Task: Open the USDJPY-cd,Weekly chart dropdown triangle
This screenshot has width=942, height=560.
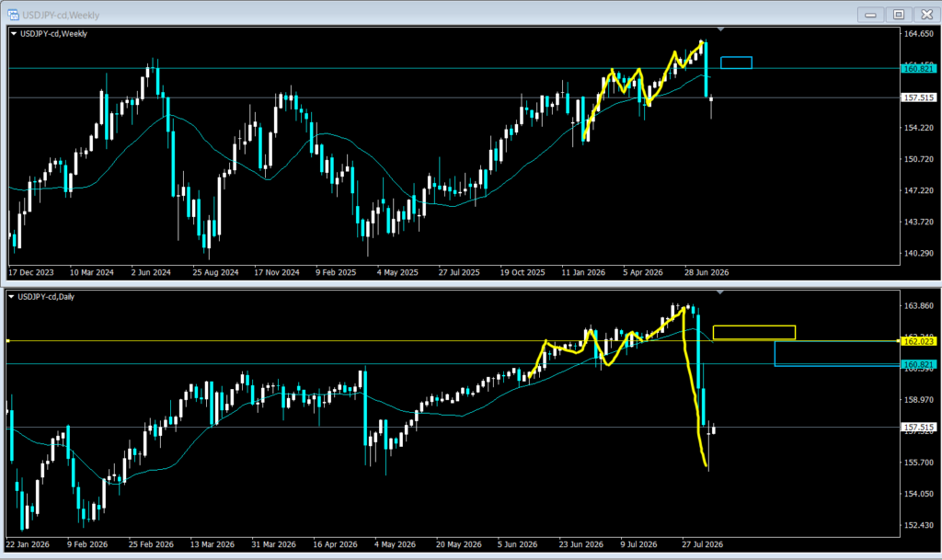Action: [14, 34]
